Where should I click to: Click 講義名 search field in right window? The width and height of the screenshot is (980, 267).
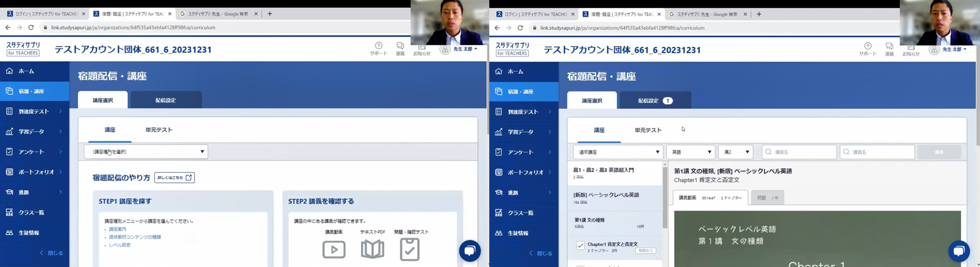(x=877, y=152)
